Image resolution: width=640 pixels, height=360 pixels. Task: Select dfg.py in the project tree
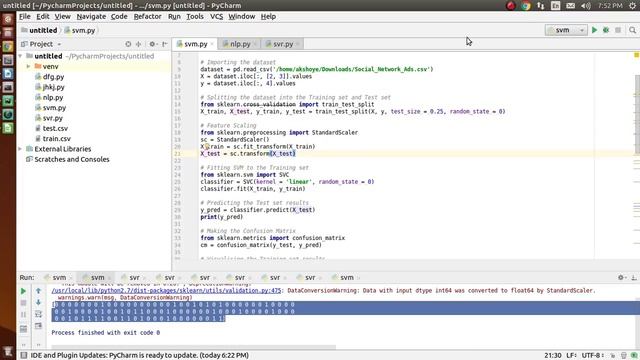point(53,77)
